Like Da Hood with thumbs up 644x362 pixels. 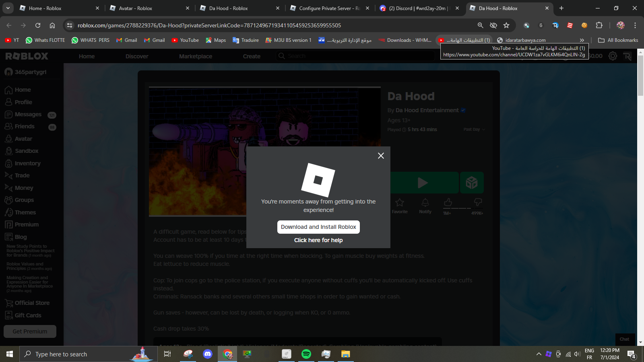tap(448, 202)
